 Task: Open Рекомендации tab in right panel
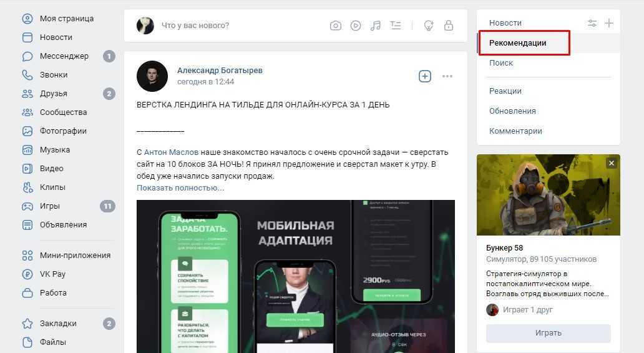(517, 42)
